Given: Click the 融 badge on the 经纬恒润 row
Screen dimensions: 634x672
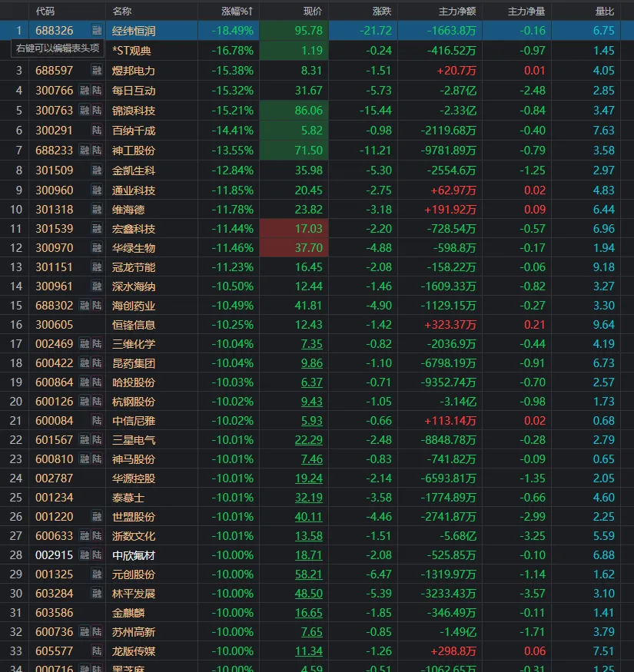Looking at the screenshot, I should [97, 31].
